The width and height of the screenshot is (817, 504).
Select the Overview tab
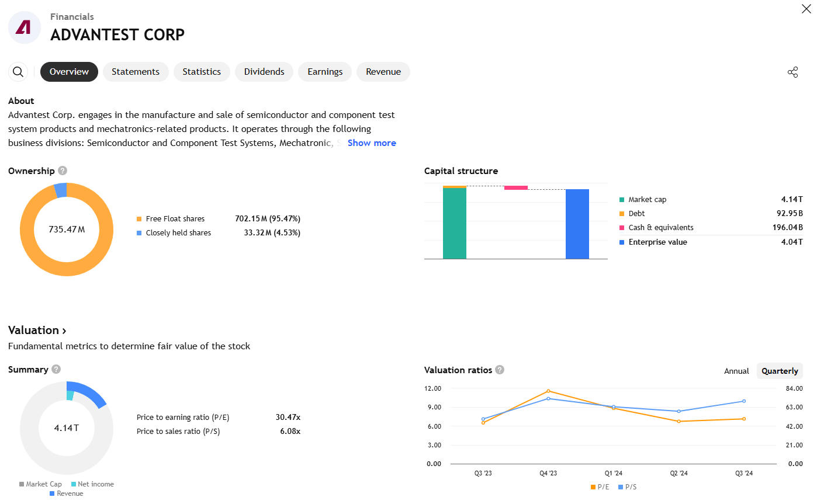click(x=69, y=72)
